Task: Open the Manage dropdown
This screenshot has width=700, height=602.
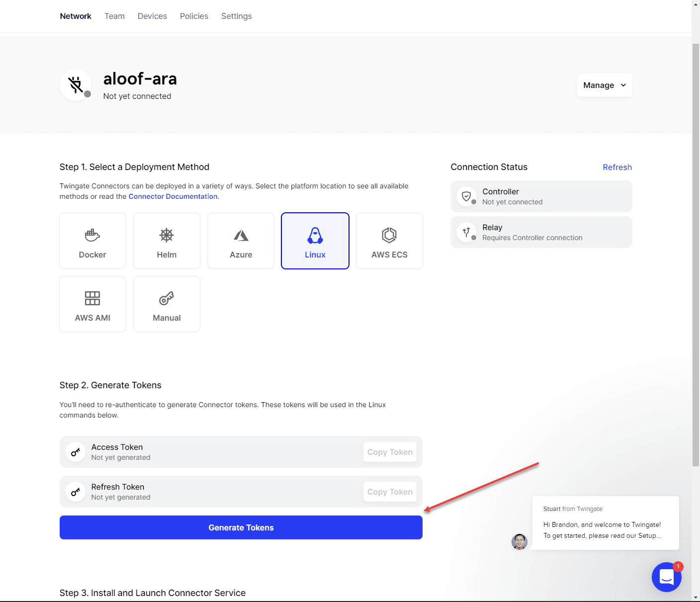Action: (605, 85)
